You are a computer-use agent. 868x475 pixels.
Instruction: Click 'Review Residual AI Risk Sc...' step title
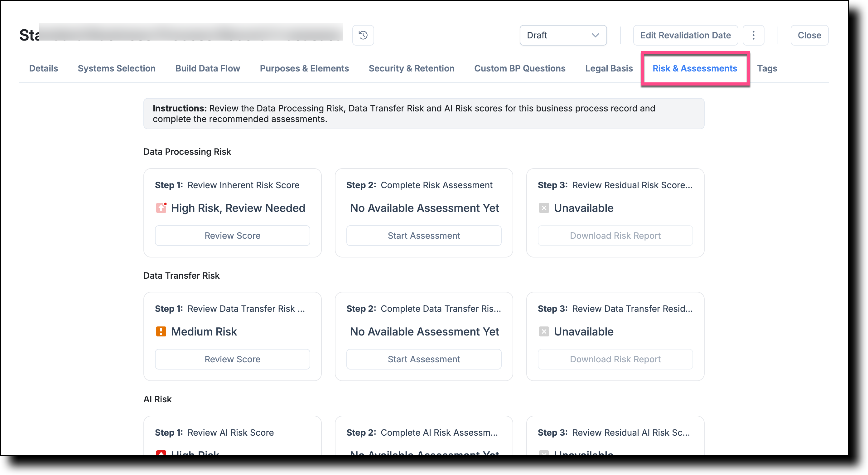point(631,433)
